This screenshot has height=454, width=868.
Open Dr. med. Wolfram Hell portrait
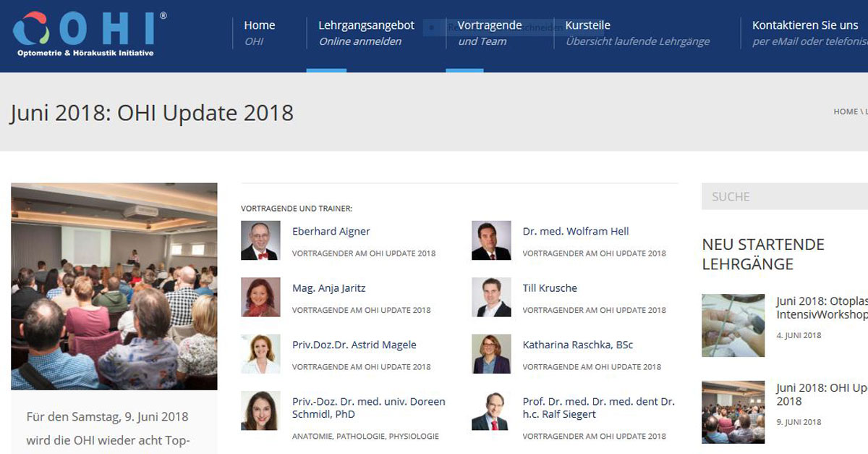[x=491, y=240]
